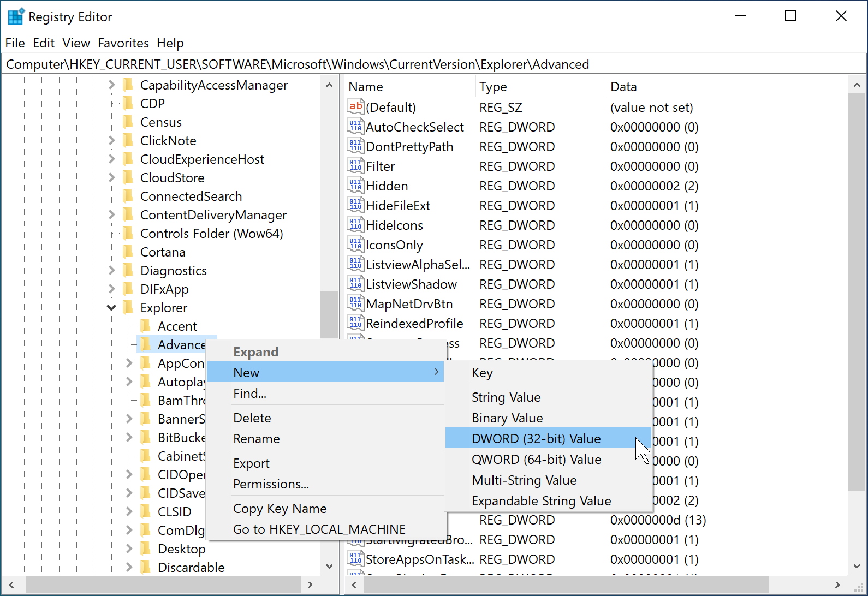Click Delete in the context menu
868x596 pixels.
326,418
